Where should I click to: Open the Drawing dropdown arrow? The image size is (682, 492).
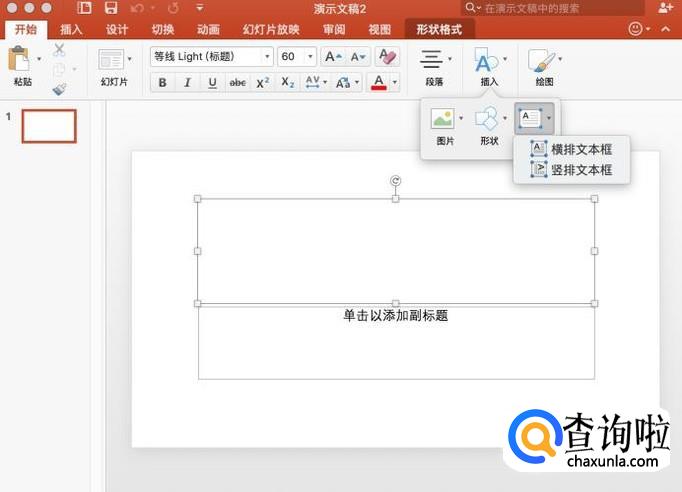coord(560,59)
